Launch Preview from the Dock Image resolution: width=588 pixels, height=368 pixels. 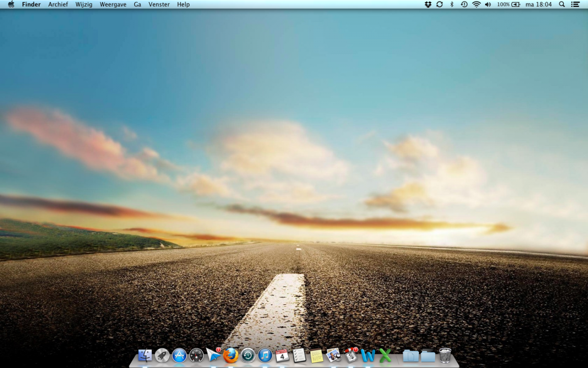[334, 355]
